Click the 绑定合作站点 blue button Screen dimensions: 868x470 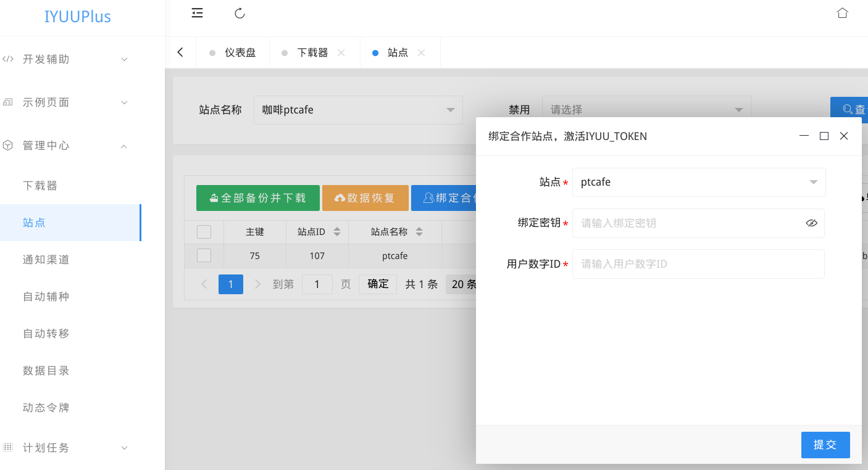(x=444, y=198)
